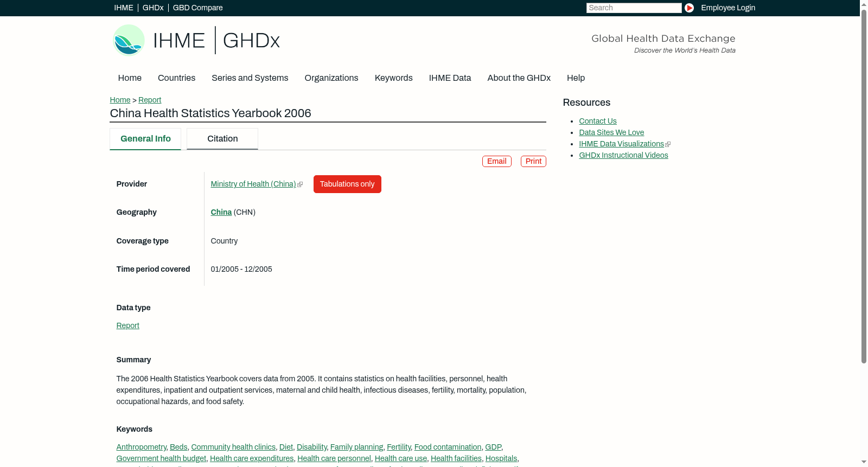Open IHME link in top bar
Screen dimensions: 868x467
pos(124,8)
